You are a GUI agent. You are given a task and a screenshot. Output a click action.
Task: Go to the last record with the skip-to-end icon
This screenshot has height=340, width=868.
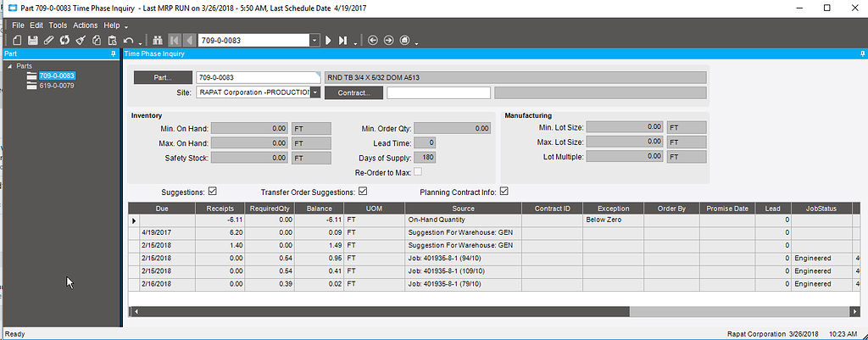point(343,40)
